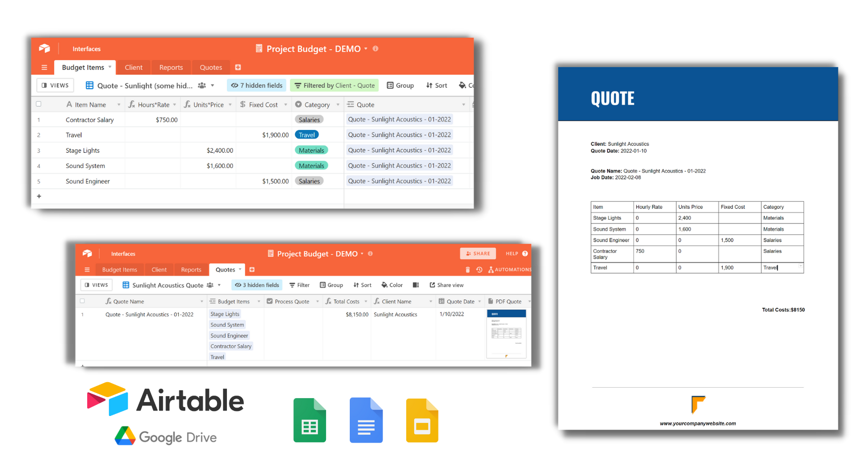868x467 pixels.
Task: Check the header checkbox to select all rows
Action: pyautogui.click(x=38, y=104)
